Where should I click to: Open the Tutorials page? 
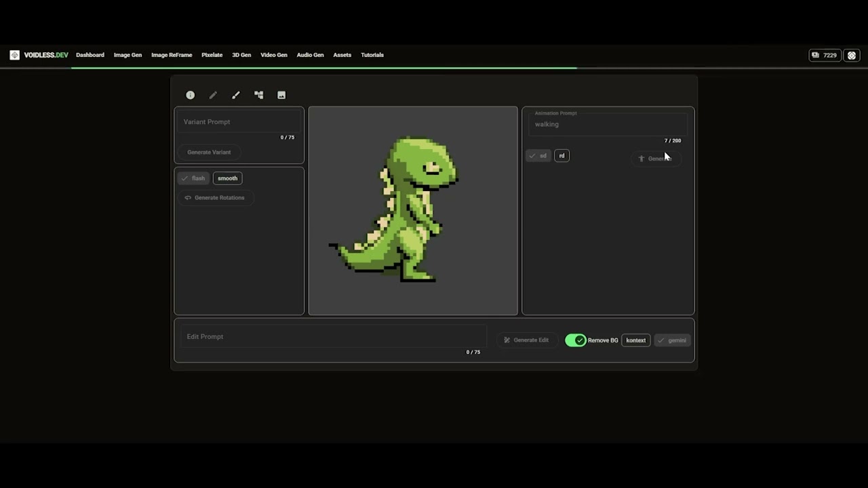(372, 55)
